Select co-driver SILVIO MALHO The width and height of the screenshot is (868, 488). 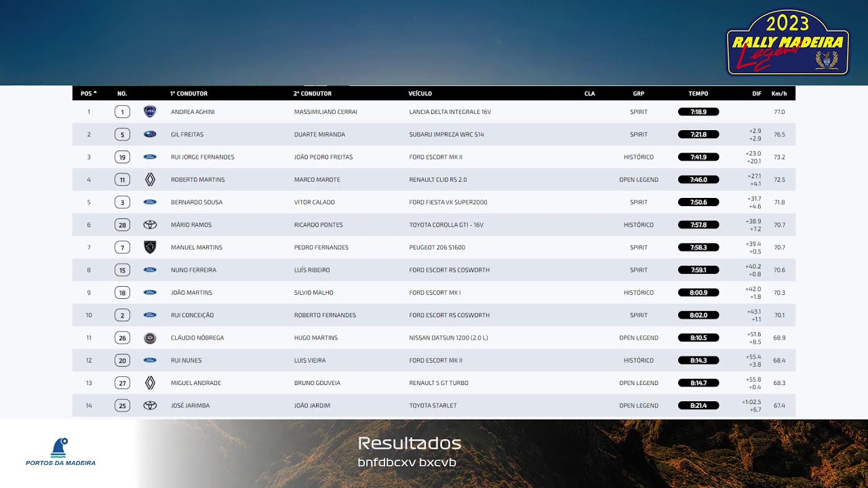tap(314, 293)
